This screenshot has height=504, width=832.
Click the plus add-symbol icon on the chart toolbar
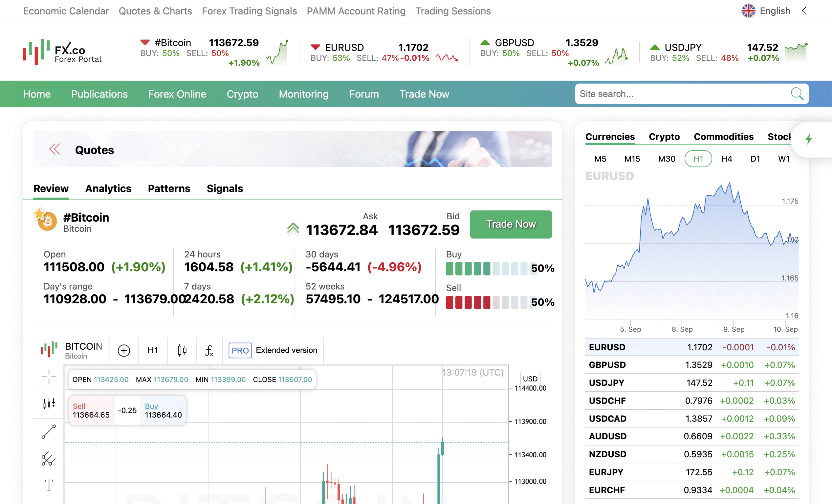tap(124, 350)
